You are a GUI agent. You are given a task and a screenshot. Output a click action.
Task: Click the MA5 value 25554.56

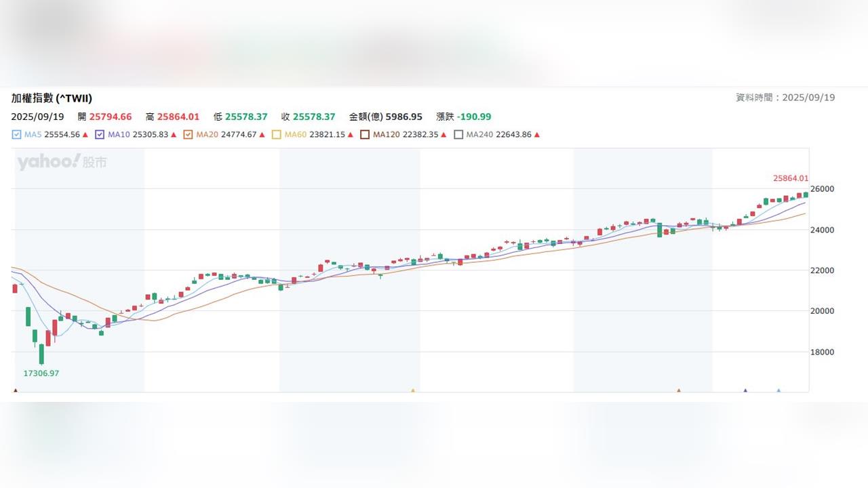pos(62,134)
